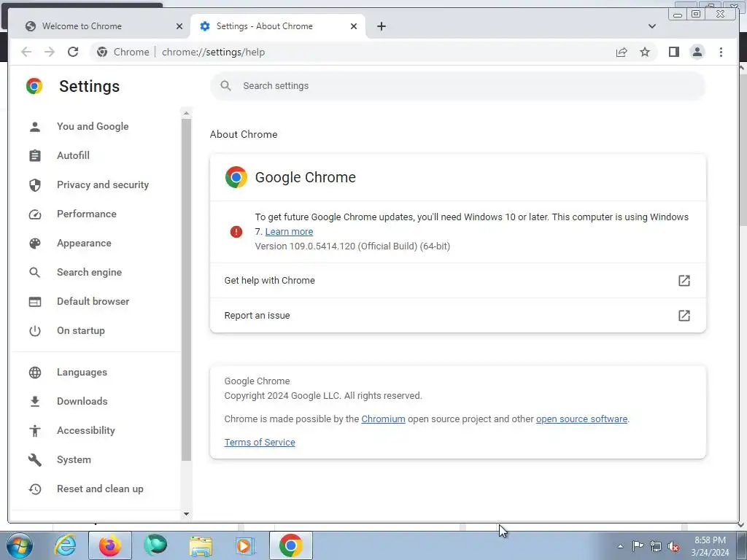Open Default browser settings
This screenshot has width=747, height=560.
(x=93, y=301)
